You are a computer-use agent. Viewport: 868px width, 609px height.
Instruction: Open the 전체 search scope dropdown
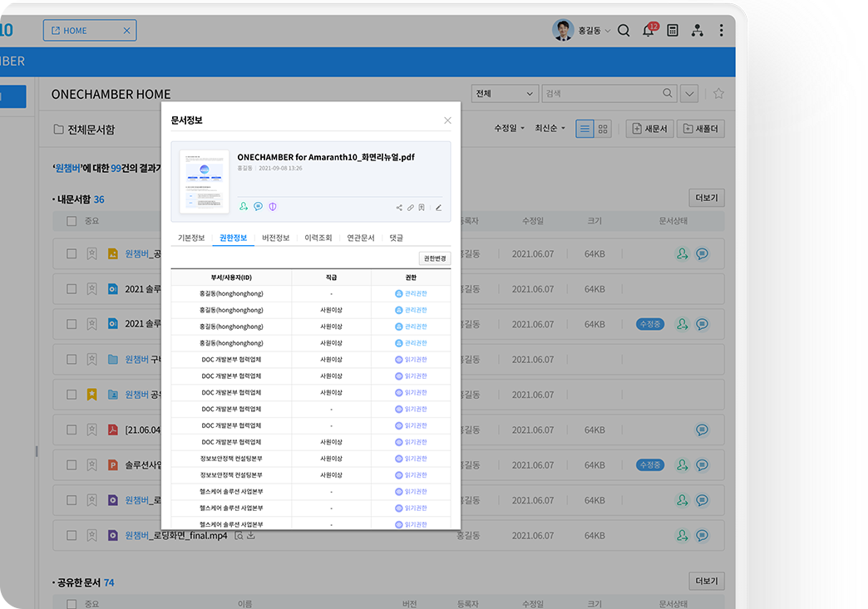pyautogui.click(x=505, y=94)
